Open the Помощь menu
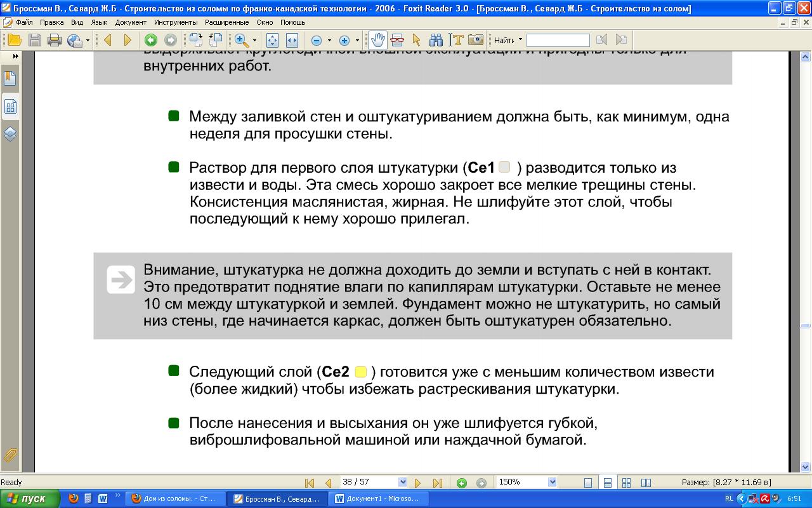The image size is (812, 508). tap(292, 22)
